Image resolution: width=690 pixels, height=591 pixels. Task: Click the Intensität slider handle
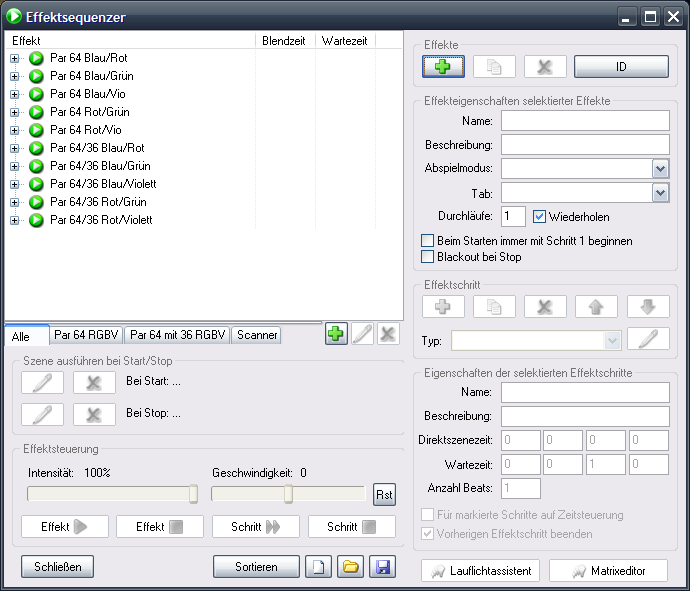coord(193,494)
